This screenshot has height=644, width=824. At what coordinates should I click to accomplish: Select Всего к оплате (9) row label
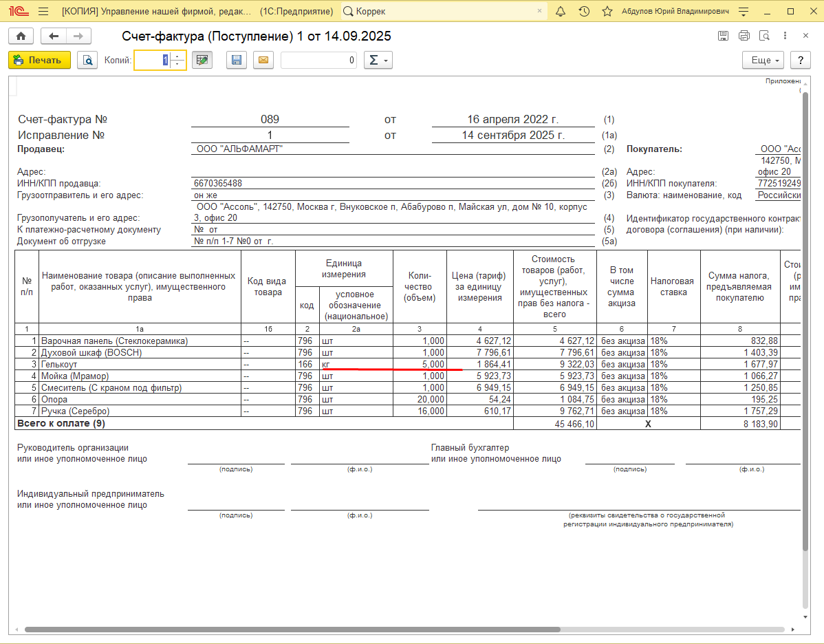click(x=61, y=423)
